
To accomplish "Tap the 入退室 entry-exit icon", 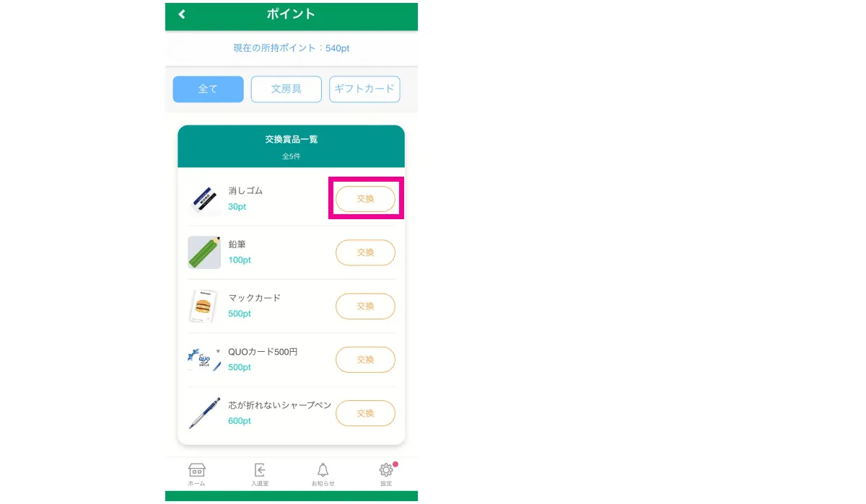I will (260, 474).
